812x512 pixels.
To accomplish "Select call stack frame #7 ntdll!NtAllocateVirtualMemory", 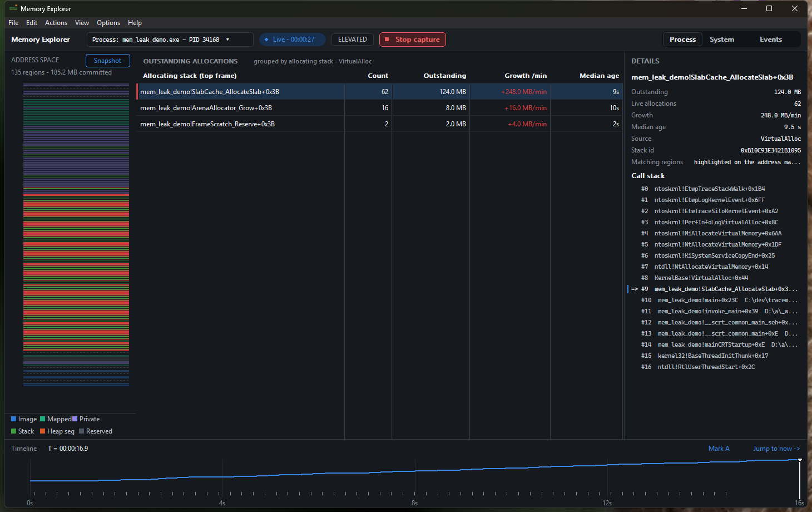I will pos(715,267).
